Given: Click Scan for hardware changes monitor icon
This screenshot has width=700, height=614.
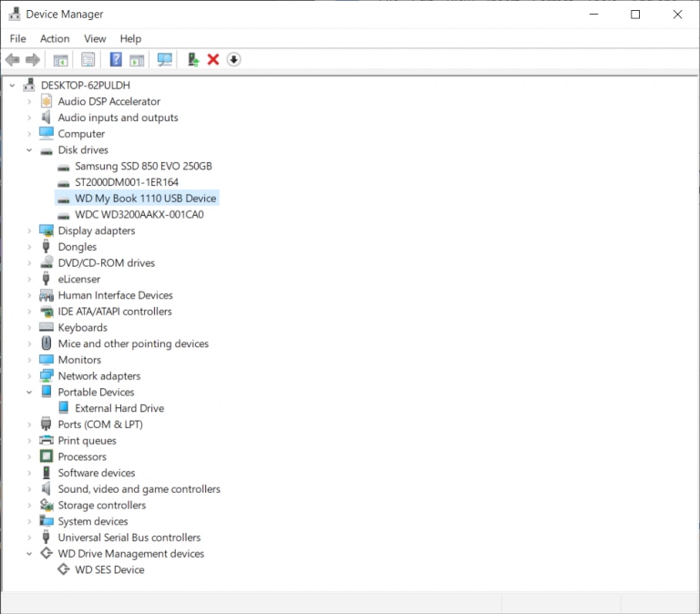Looking at the screenshot, I should (164, 60).
